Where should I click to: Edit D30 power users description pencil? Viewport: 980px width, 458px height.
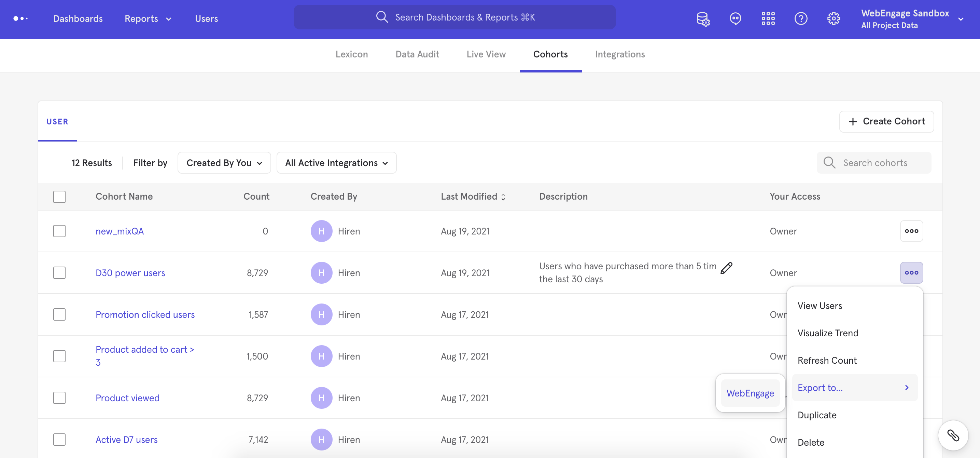click(x=726, y=268)
